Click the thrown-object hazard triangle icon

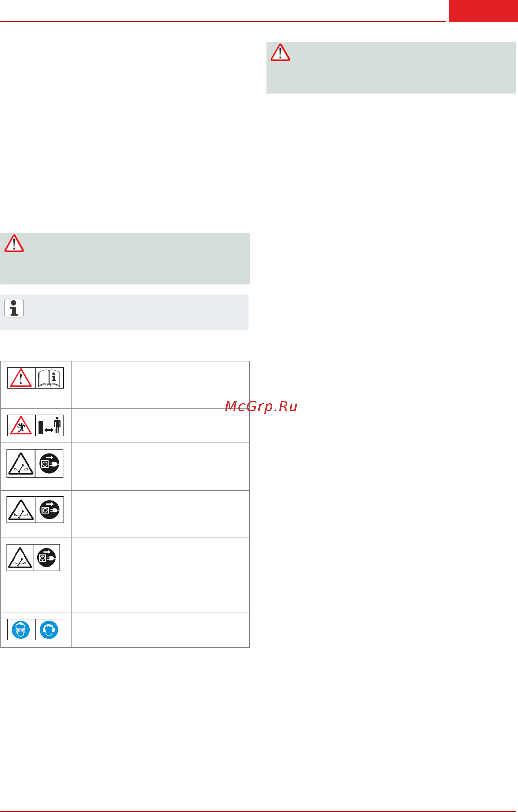pos(21,425)
